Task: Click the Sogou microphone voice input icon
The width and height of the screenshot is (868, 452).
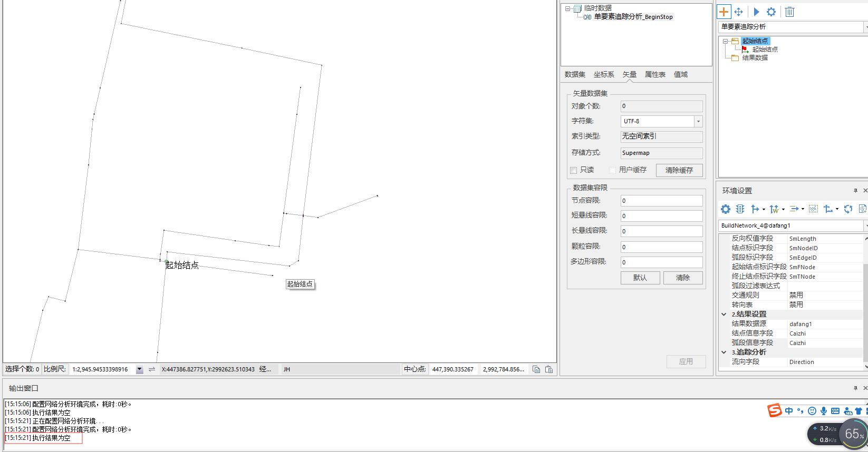Action: (x=824, y=411)
